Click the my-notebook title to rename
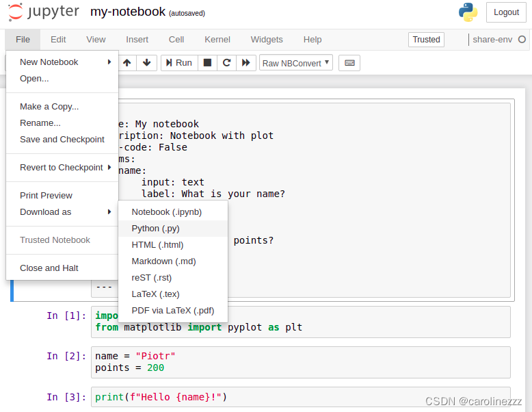The image size is (532, 412). pyautogui.click(x=128, y=12)
